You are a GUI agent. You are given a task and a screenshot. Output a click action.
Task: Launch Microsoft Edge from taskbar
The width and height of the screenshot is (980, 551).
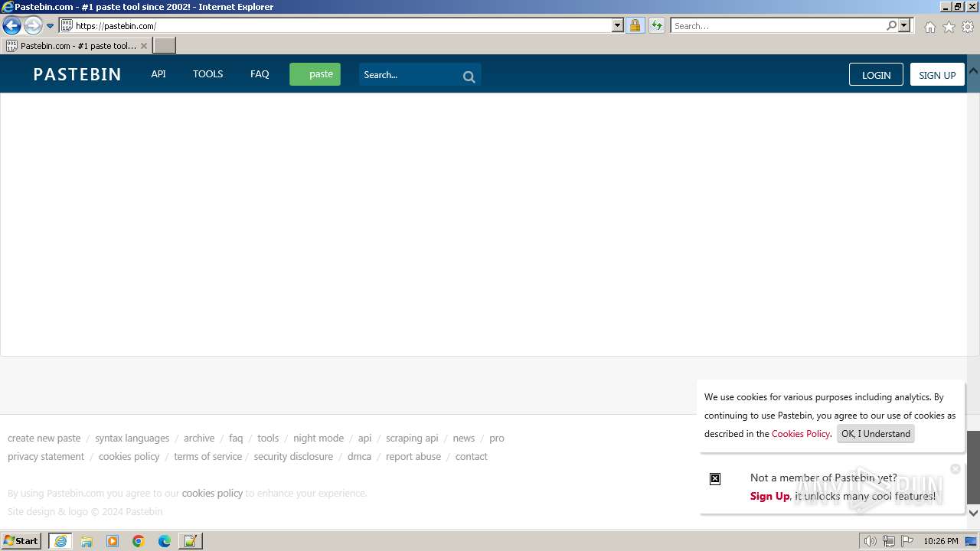pyautogui.click(x=165, y=541)
